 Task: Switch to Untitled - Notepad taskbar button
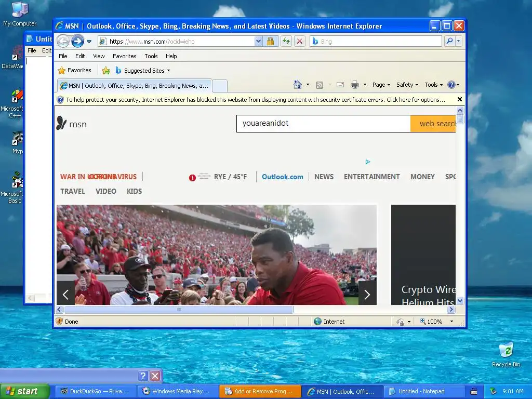click(424, 391)
